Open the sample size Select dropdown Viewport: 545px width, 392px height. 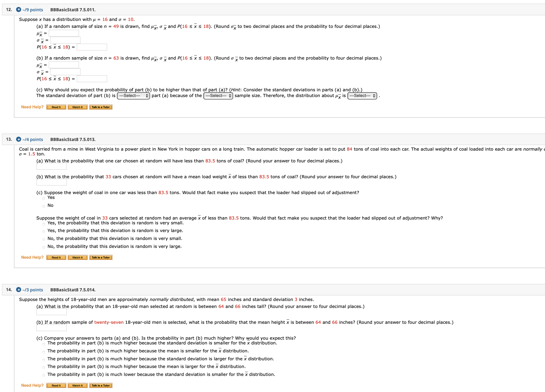click(x=218, y=96)
